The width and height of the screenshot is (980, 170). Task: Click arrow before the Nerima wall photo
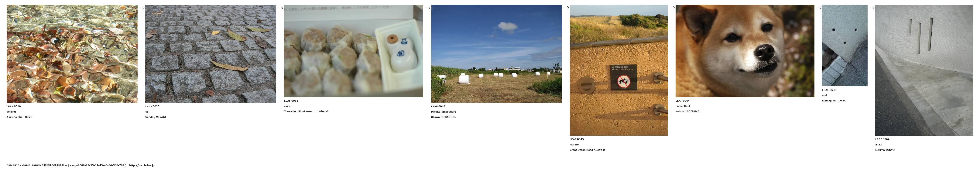tap(871, 8)
